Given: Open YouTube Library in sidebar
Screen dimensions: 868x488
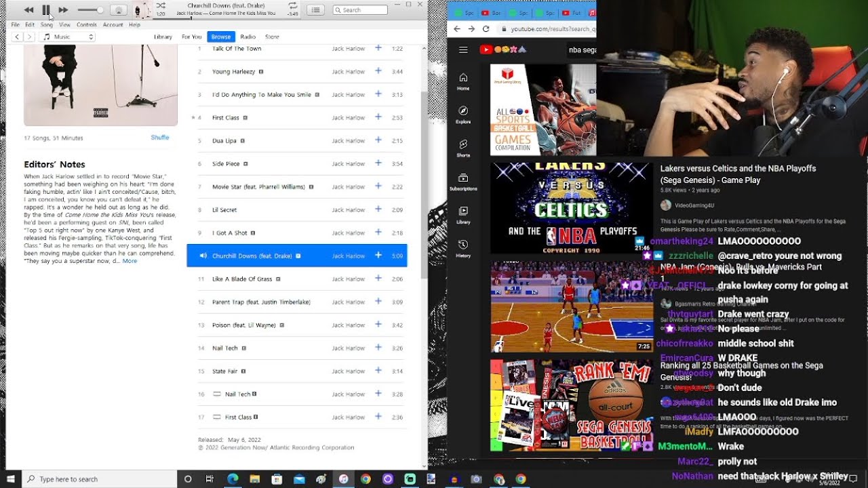Looking at the screenshot, I should (463, 214).
